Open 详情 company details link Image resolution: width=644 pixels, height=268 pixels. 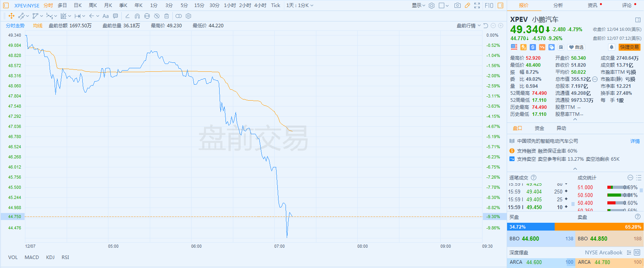click(x=635, y=141)
